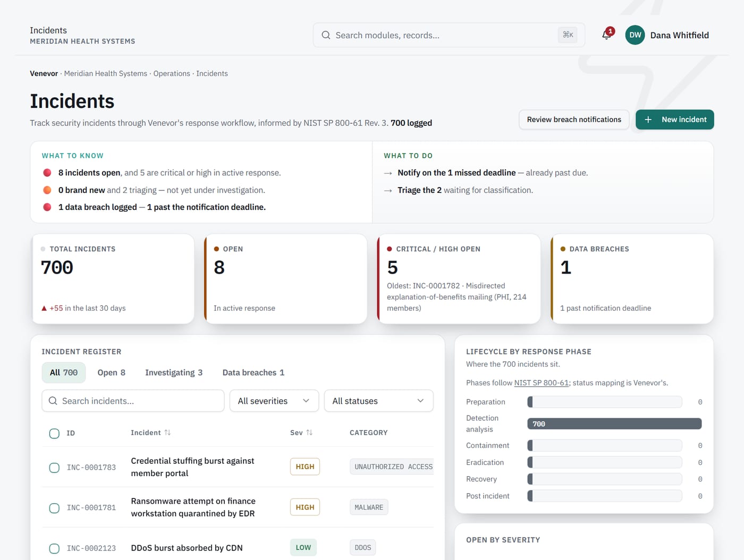Click the orange dot beside 0 brand new
744x560 pixels.
click(47, 190)
